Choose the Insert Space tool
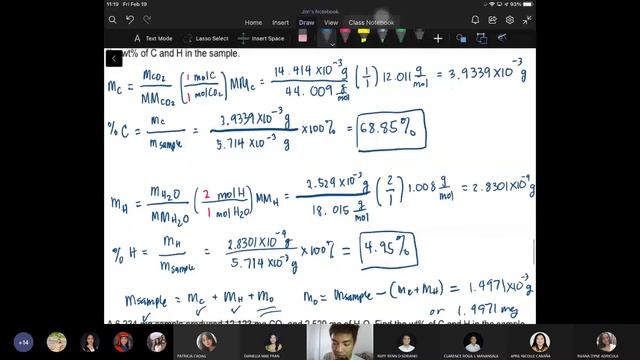 [x=261, y=38]
